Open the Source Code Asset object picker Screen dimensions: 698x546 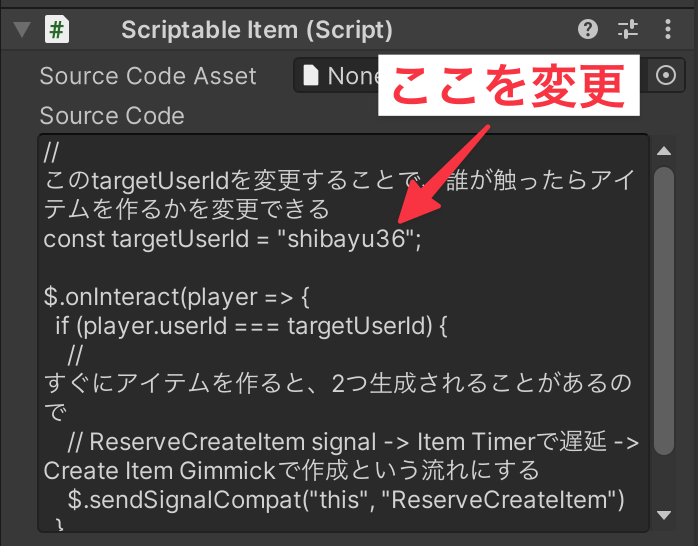(x=666, y=75)
